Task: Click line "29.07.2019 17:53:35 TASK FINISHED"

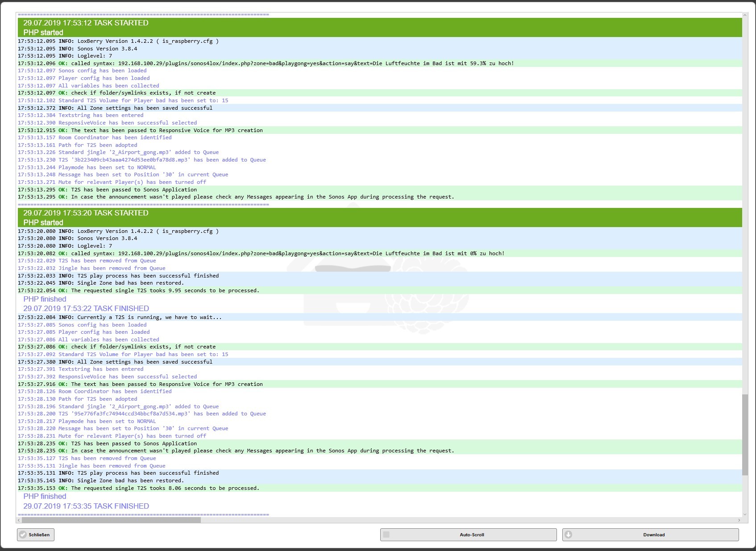Action: point(86,506)
